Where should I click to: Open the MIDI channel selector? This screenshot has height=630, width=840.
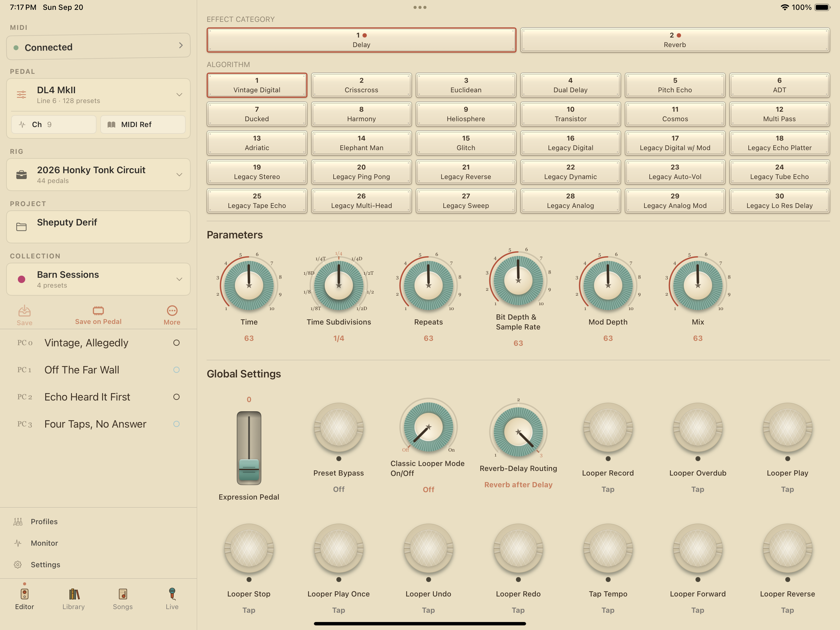point(53,125)
